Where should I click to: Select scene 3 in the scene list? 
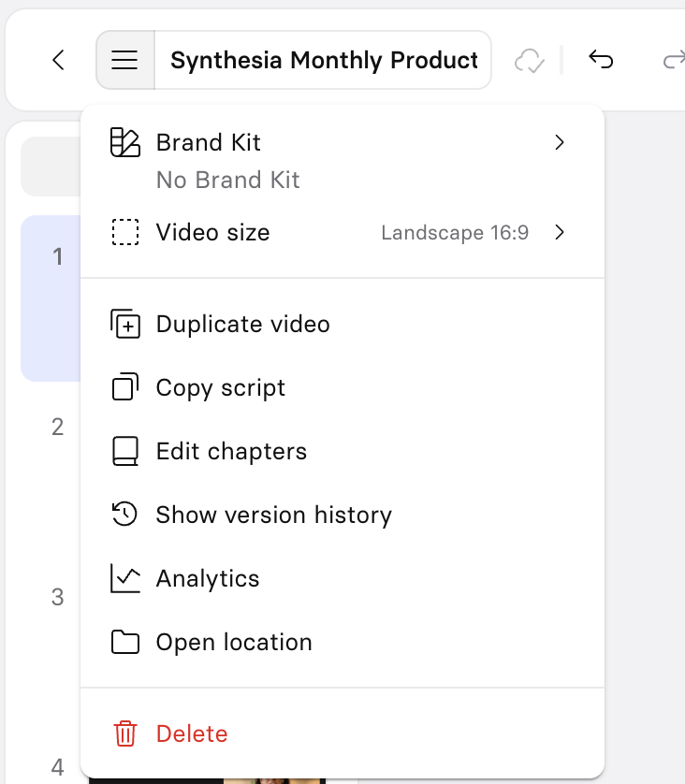coord(57,597)
